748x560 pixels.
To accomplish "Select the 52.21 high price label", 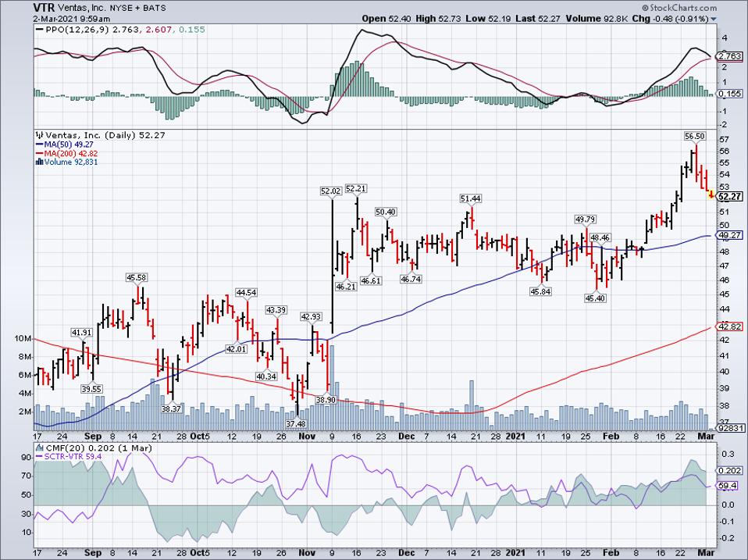I will (355, 188).
